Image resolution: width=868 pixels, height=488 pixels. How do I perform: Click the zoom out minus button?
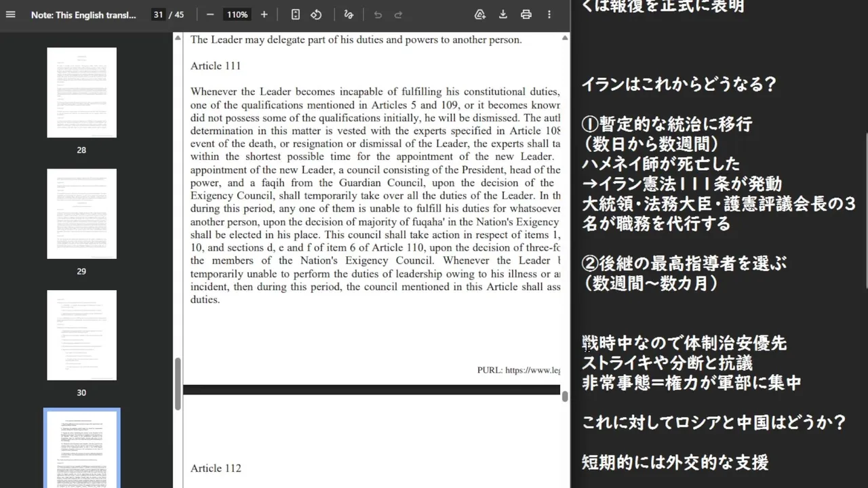(x=210, y=14)
